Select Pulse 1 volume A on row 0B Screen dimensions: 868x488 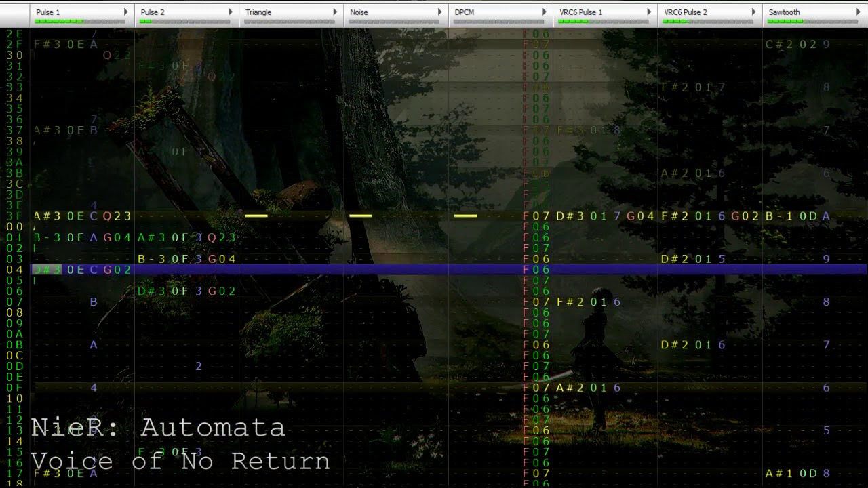pyautogui.click(x=94, y=345)
